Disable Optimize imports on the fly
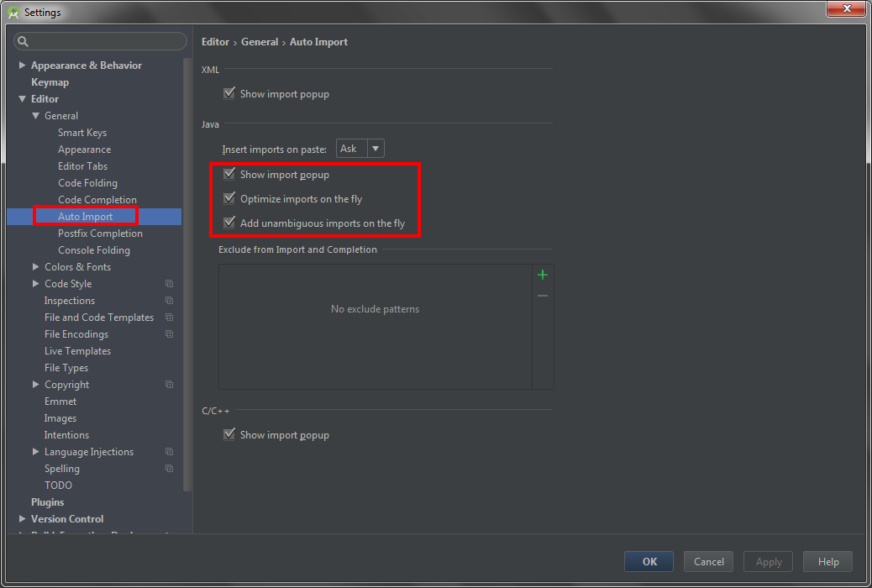 (229, 198)
